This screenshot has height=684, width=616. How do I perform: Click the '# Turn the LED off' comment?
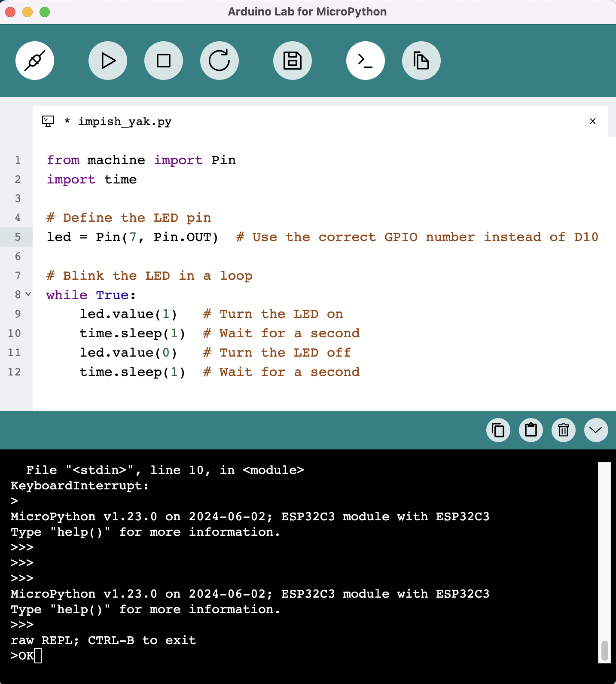pos(277,353)
